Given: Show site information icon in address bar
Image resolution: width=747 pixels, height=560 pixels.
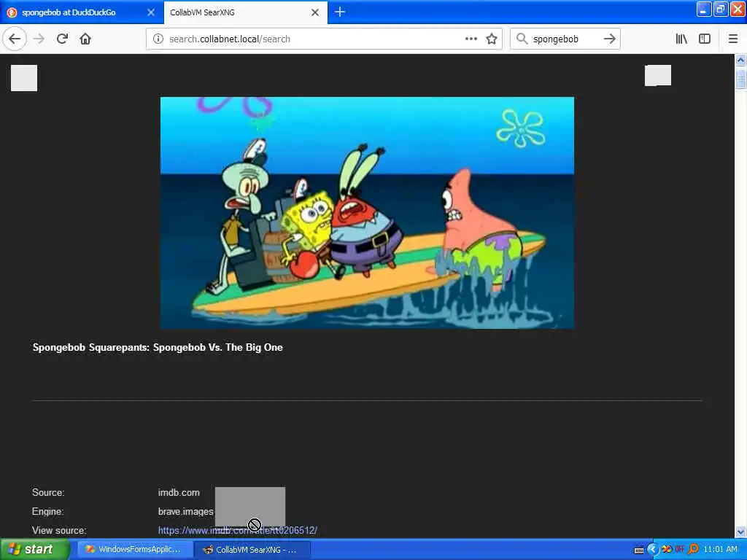Looking at the screenshot, I should pos(158,39).
